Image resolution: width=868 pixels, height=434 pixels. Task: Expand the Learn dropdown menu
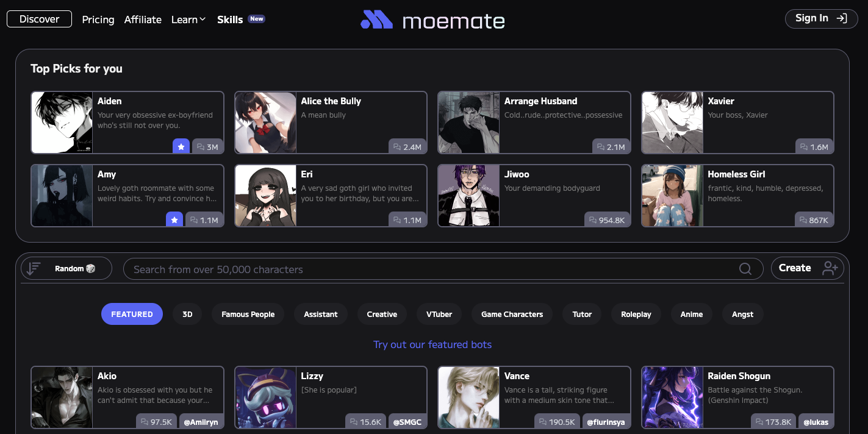[x=188, y=19]
